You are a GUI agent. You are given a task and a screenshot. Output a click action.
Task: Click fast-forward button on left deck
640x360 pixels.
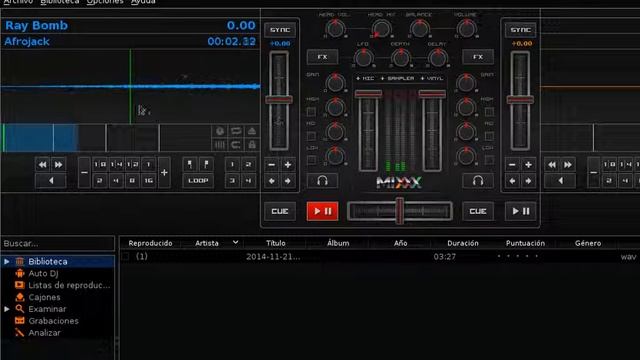[58, 164]
